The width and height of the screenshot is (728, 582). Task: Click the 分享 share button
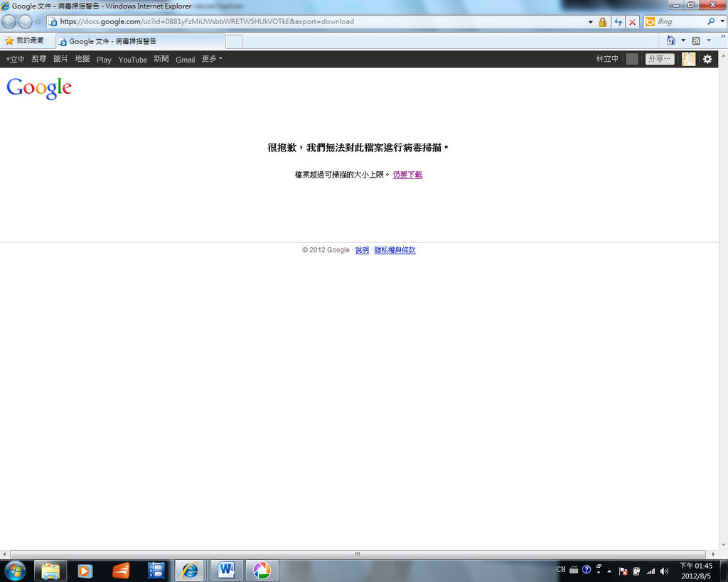[660, 59]
